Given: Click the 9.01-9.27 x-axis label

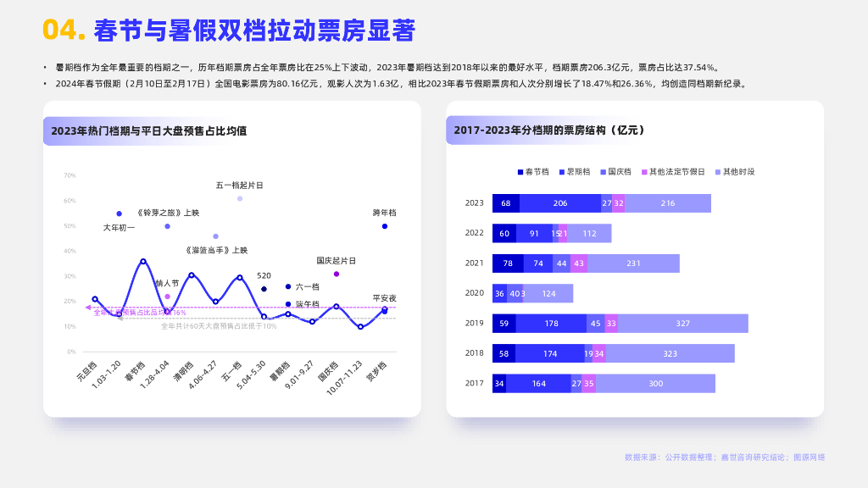Looking at the screenshot, I should coord(299,375).
